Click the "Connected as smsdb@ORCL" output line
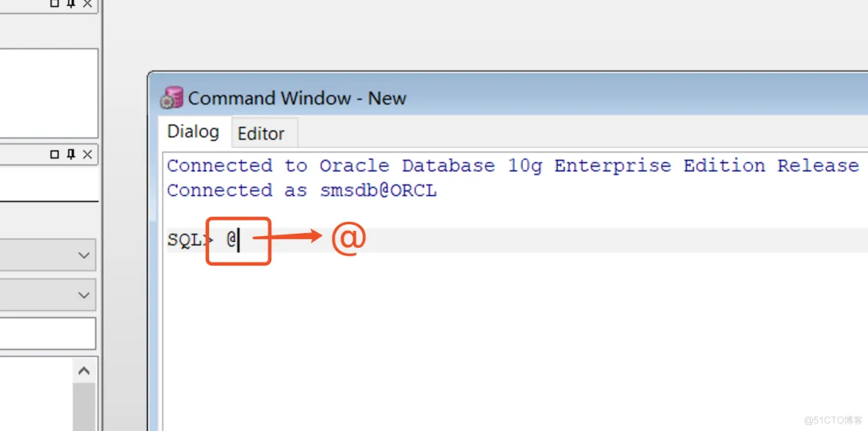 coord(301,191)
